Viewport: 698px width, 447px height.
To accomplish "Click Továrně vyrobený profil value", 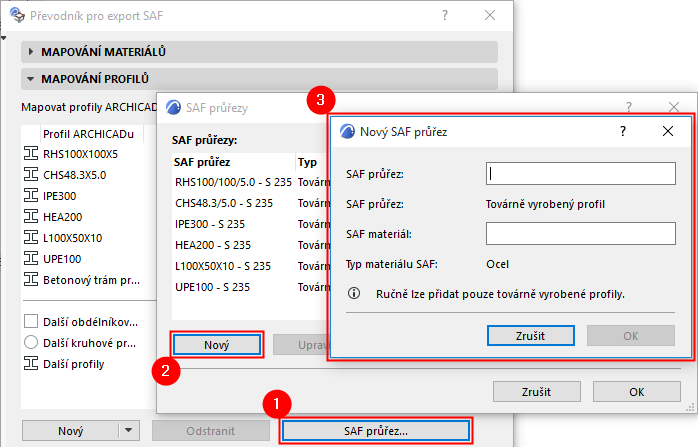I will point(545,204).
